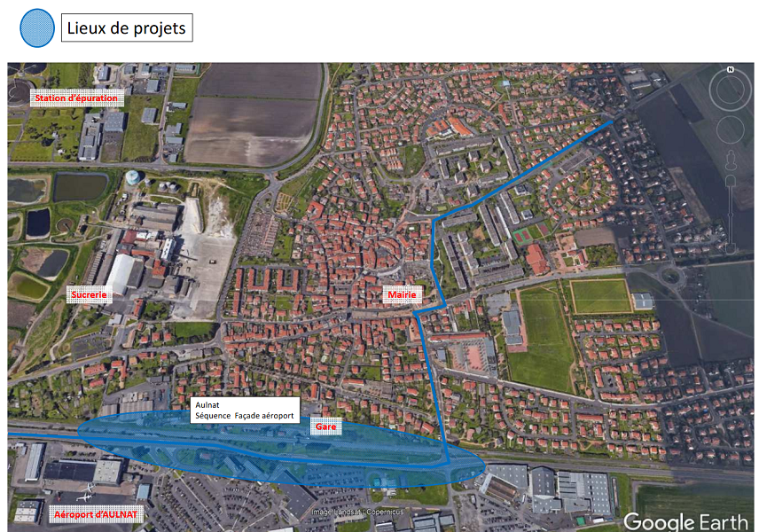This screenshot has height=532, width=759.
Task: Click the 'Station d'épuration' map label
Action: coord(76,98)
